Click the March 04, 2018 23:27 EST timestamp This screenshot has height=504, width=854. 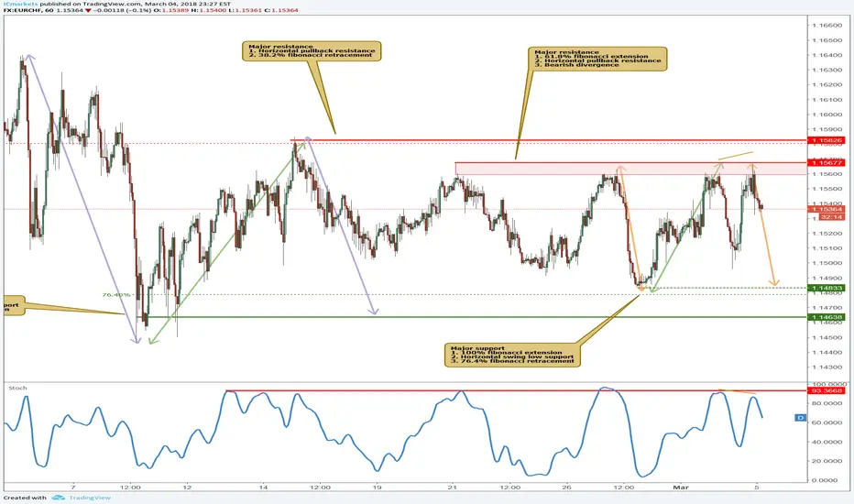pos(187,4)
